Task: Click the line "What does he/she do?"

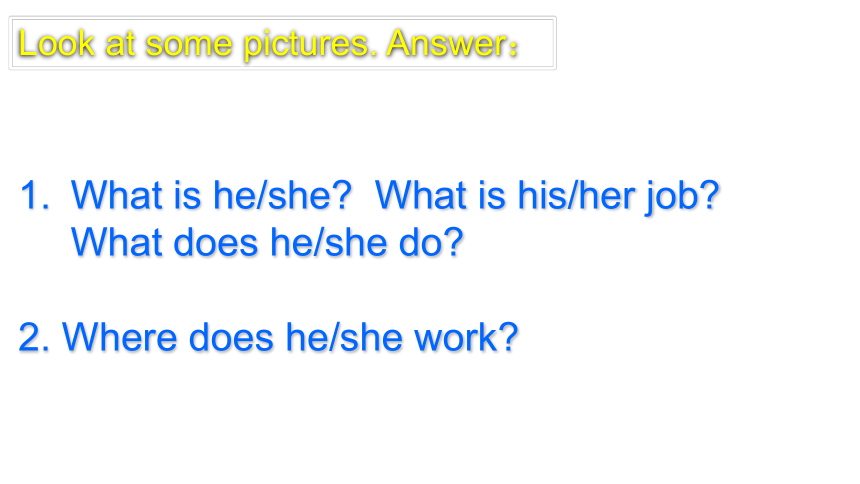Action: 267,243
